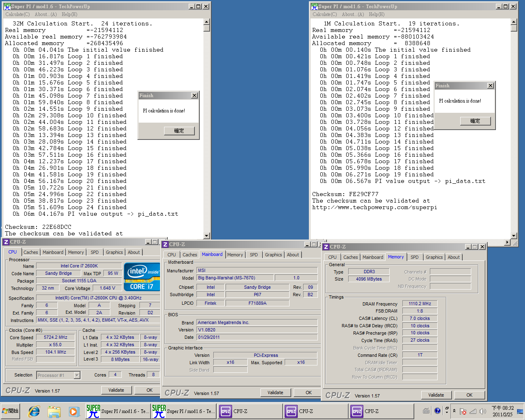This screenshot has width=525, height=420.
Task: Open the Help(H) menu in the 32M Super PI window
Action: coord(69,14)
